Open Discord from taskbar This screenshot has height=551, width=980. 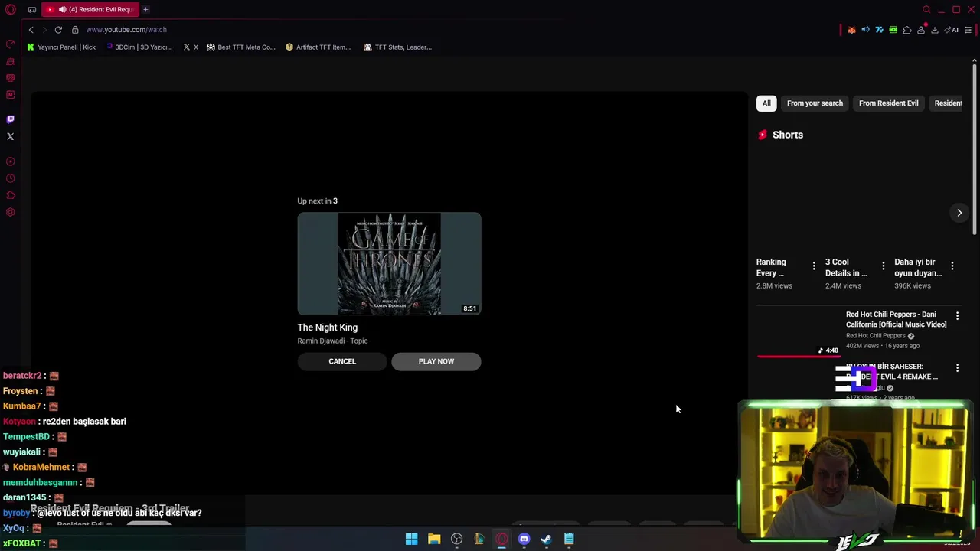pyautogui.click(x=524, y=539)
